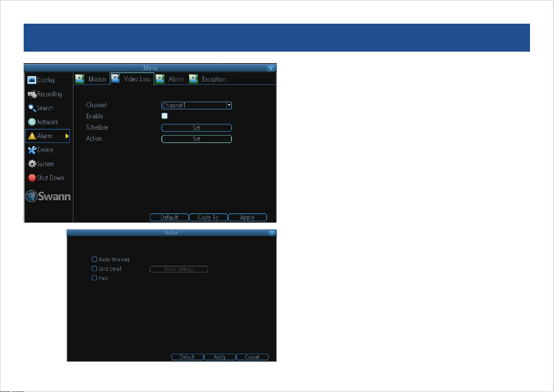Image resolution: width=554 pixels, height=392 pixels.
Task: Click Default in the Menu window
Action: [x=169, y=217]
